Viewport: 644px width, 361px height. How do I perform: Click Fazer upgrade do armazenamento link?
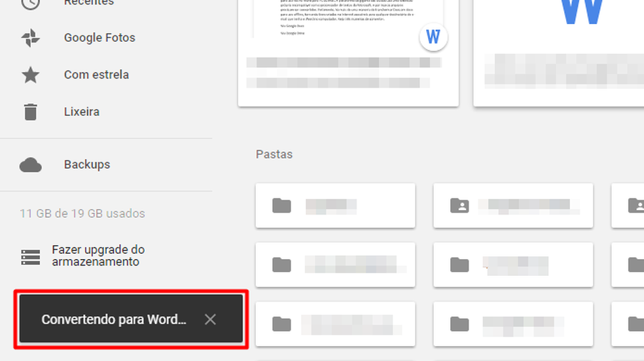click(98, 256)
